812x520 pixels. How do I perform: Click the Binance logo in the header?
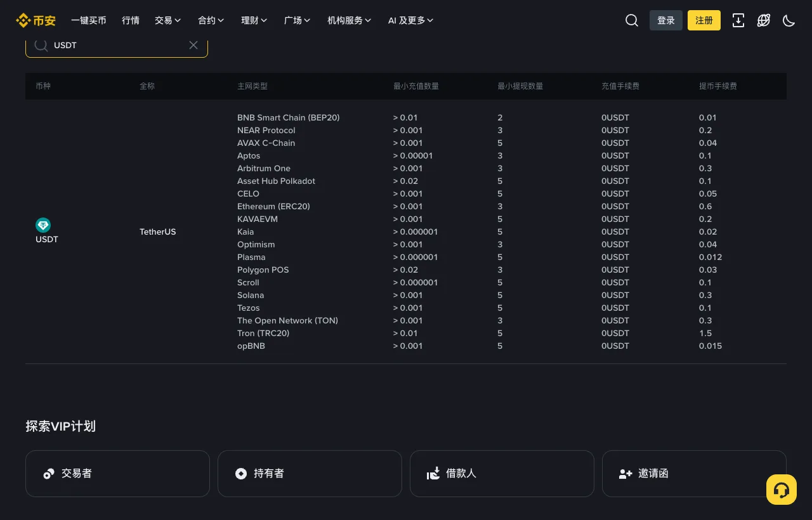(36, 20)
